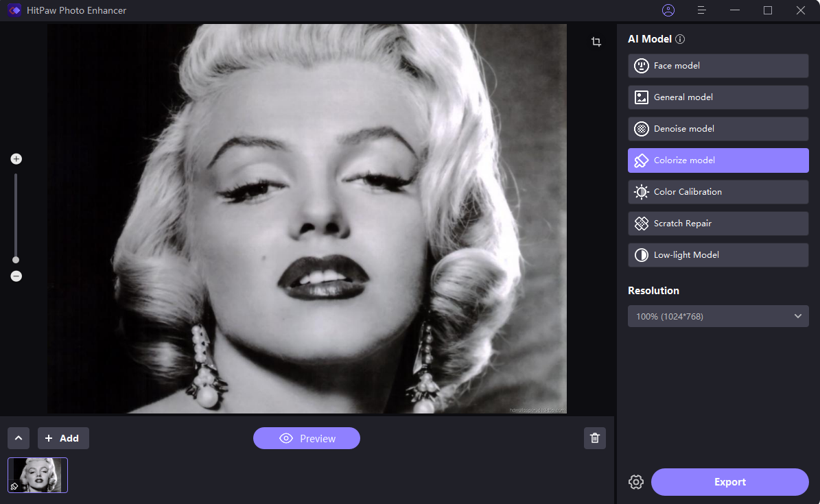Image resolution: width=820 pixels, height=504 pixels.
Task: Click the Preview button
Action: pyautogui.click(x=307, y=438)
